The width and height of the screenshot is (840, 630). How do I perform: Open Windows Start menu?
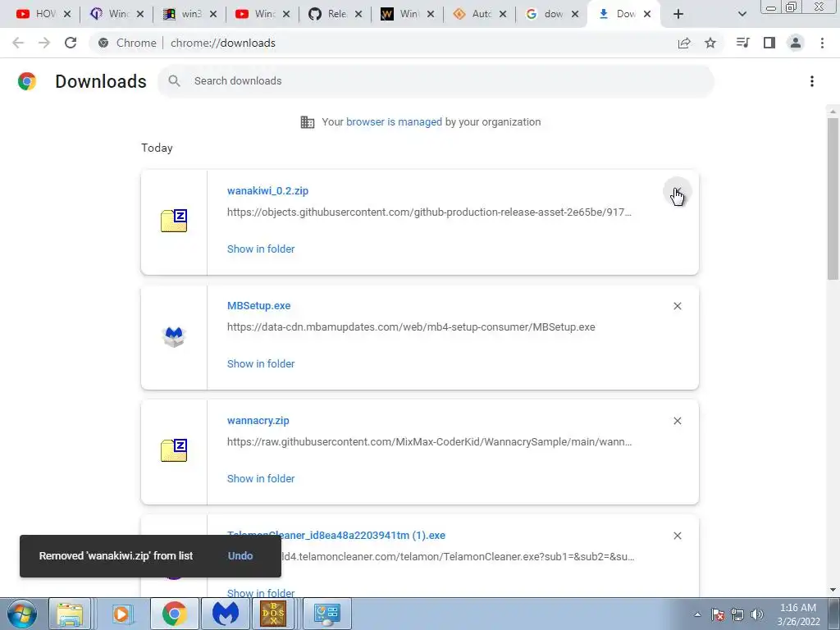point(22,614)
